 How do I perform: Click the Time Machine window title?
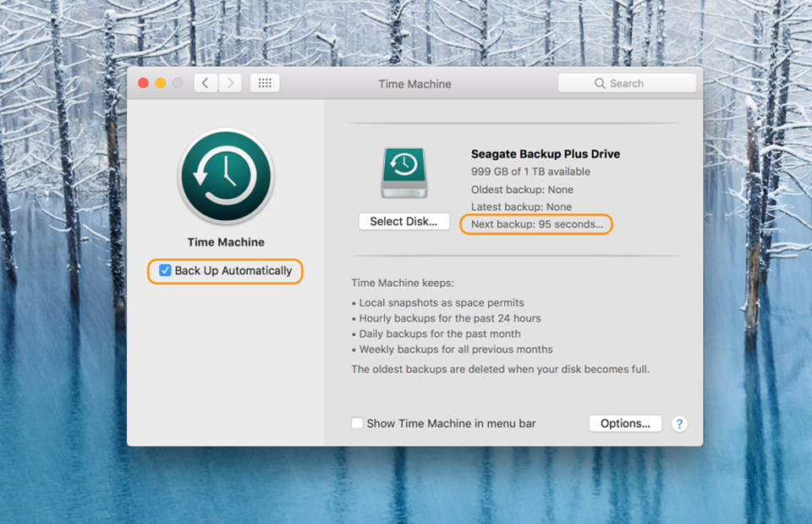tap(414, 84)
